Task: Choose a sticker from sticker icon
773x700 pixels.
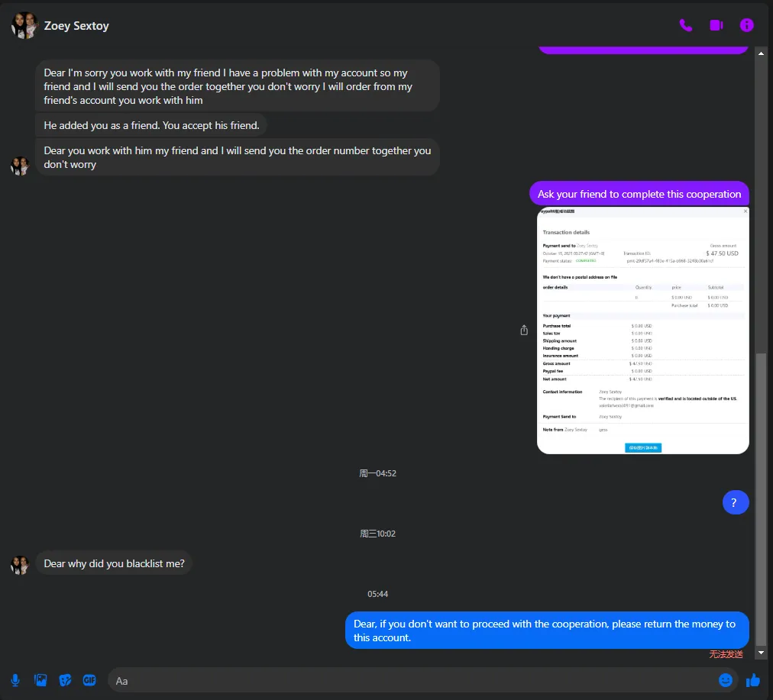Action: [65, 680]
